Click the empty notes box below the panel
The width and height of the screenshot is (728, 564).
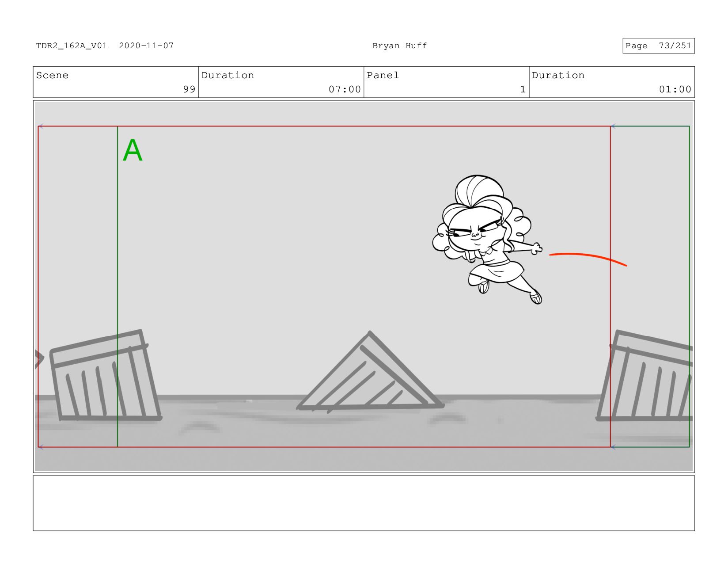(x=364, y=503)
